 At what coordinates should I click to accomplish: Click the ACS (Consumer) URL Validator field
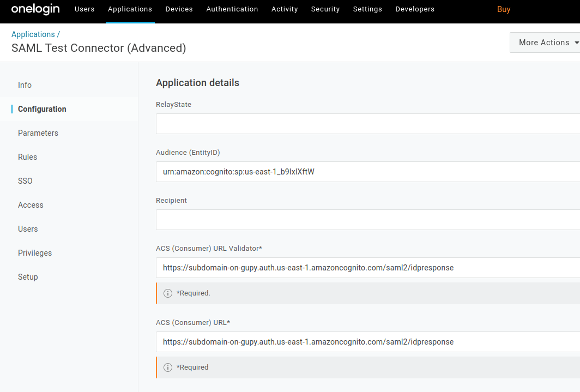click(368, 268)
